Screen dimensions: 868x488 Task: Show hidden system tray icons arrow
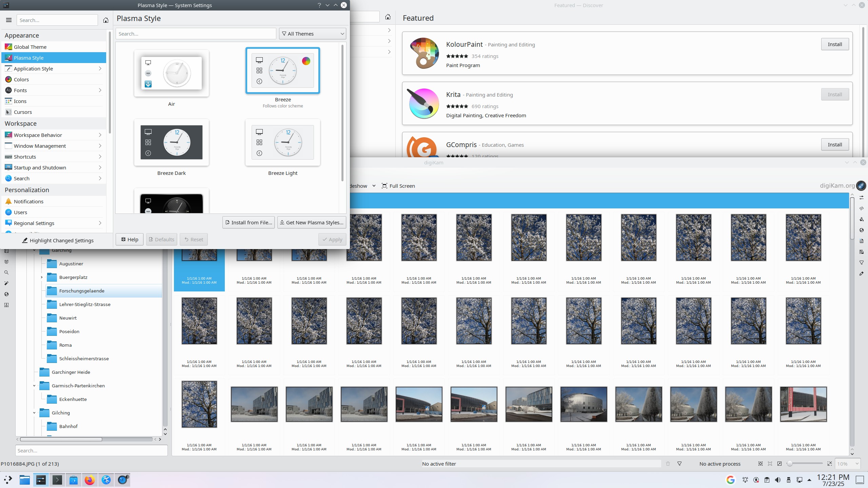809,480
